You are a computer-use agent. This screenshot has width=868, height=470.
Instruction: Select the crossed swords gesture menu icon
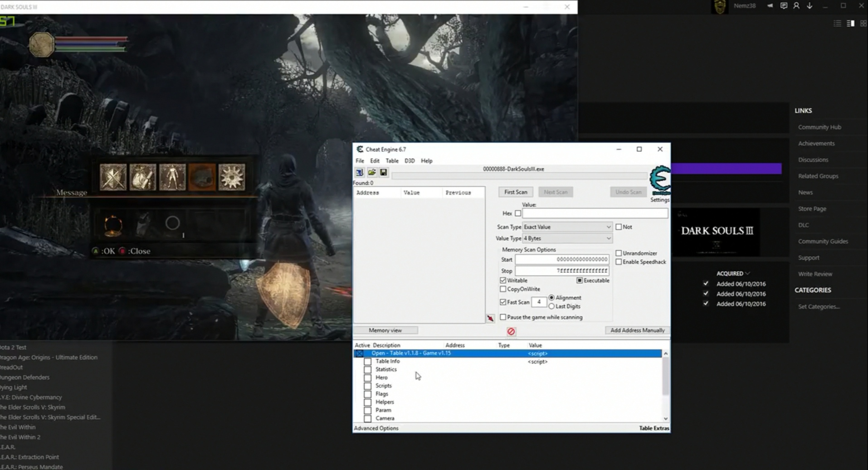[113, 177]
